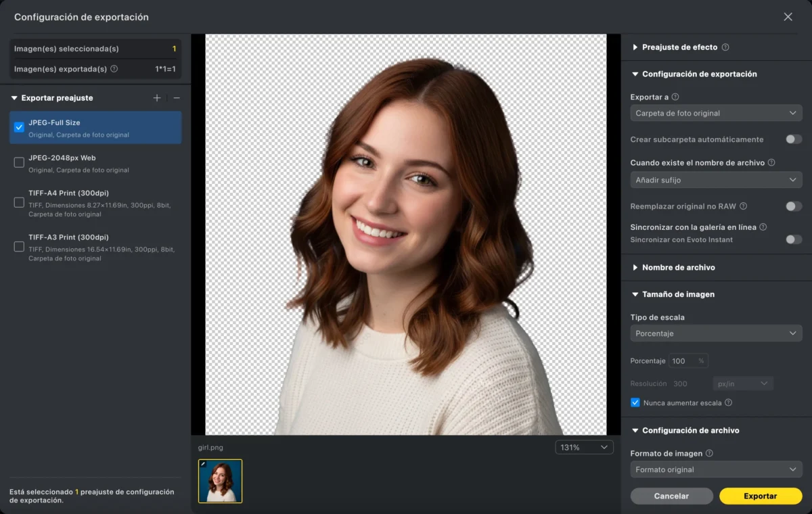Screen dimensions: 812x514
Task: Click the Porcentaje value input field
Action: (682, 361)
